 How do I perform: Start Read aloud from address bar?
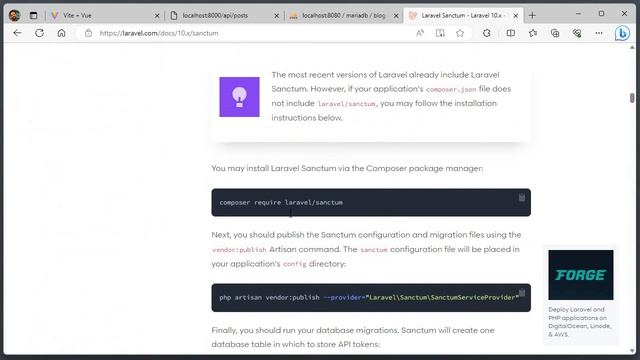coord(420,33)
